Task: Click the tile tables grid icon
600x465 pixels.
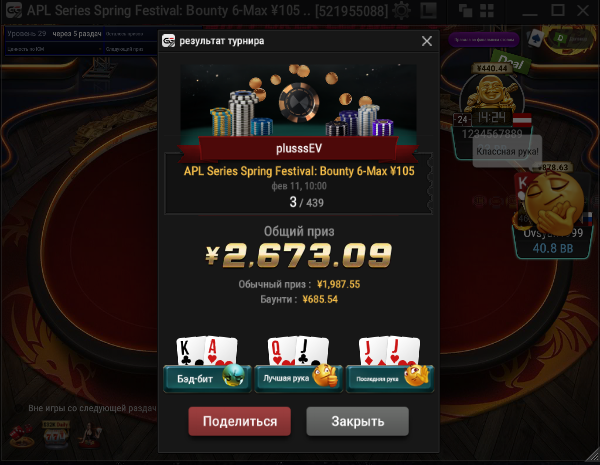Action: 487,11
